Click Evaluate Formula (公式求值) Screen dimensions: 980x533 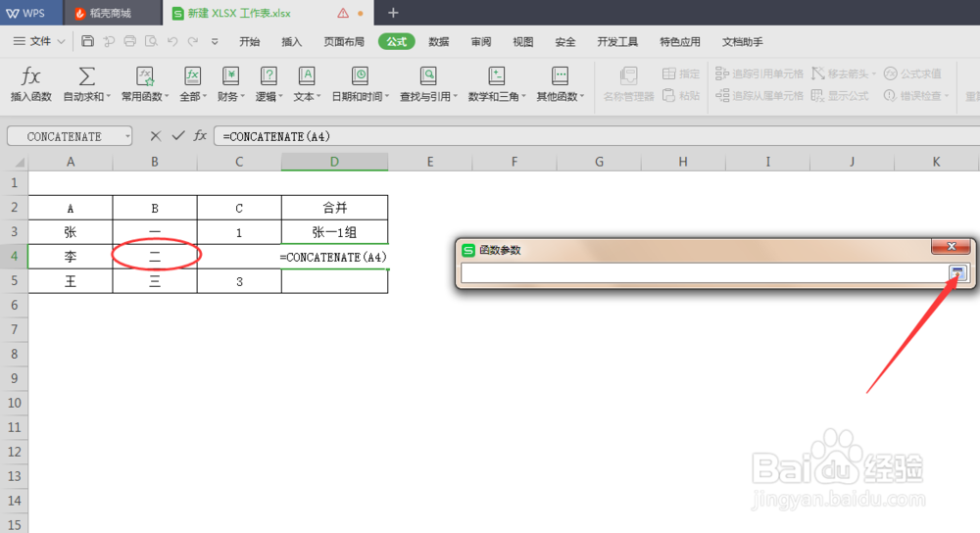pos(912,73)
